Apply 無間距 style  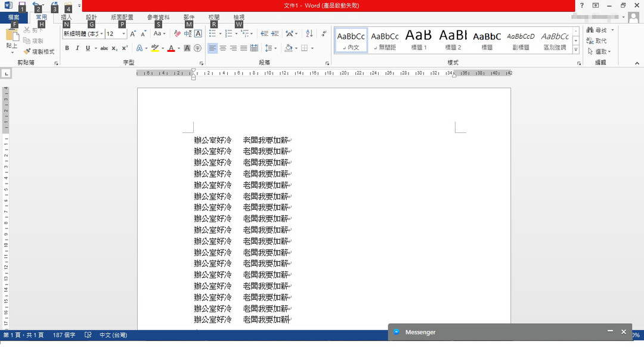pos(385,40)
